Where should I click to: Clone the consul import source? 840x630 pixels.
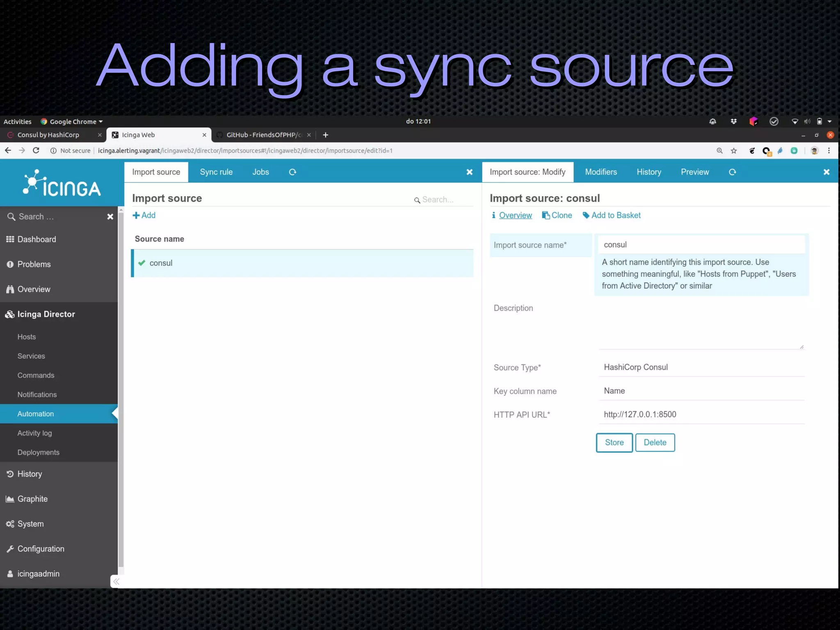tap(557, 215)
